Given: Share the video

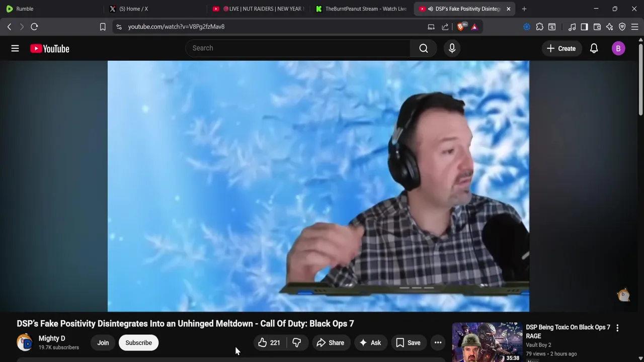Looking at the screenshot, I should [x=330, y=343].
